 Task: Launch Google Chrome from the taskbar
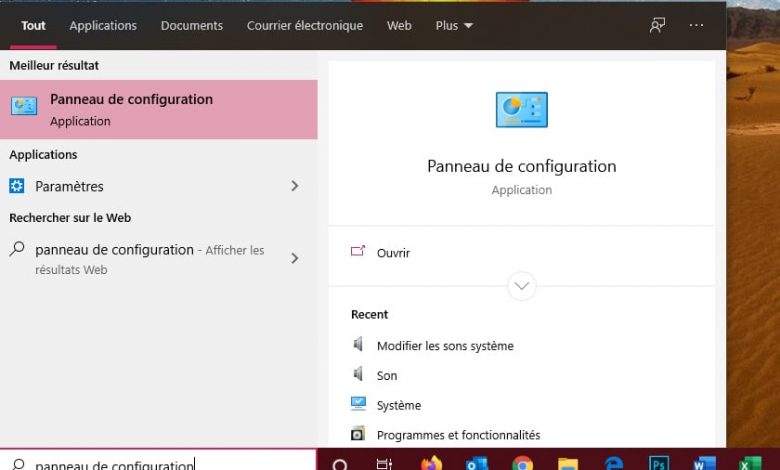coord(522,464)
